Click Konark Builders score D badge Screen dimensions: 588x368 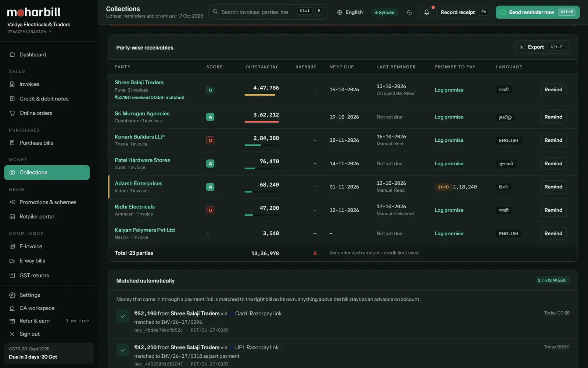coord(210,140)
